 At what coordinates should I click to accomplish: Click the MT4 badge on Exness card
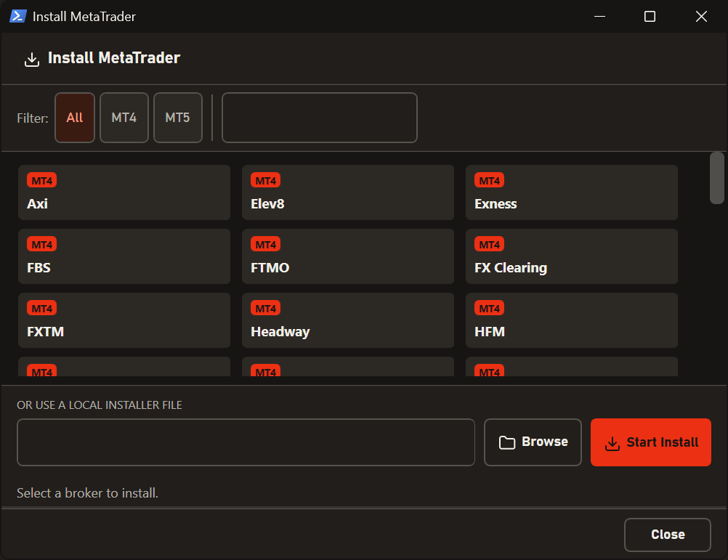tap(490, 180)
